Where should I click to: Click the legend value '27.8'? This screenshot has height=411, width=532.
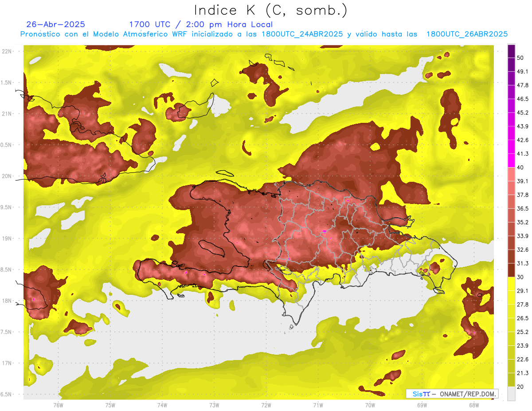tap(522, 304)
